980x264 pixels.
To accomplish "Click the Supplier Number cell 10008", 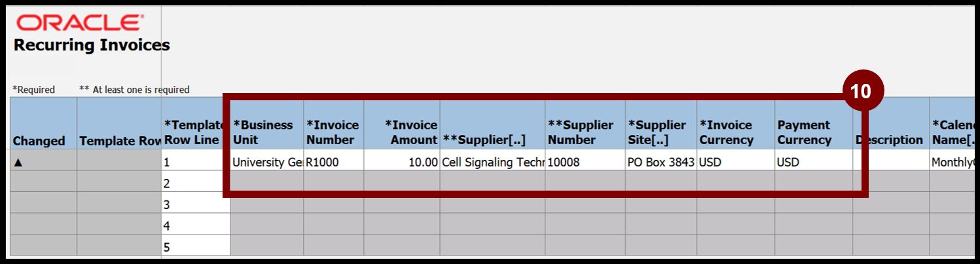I will click(x=585, y=160).
